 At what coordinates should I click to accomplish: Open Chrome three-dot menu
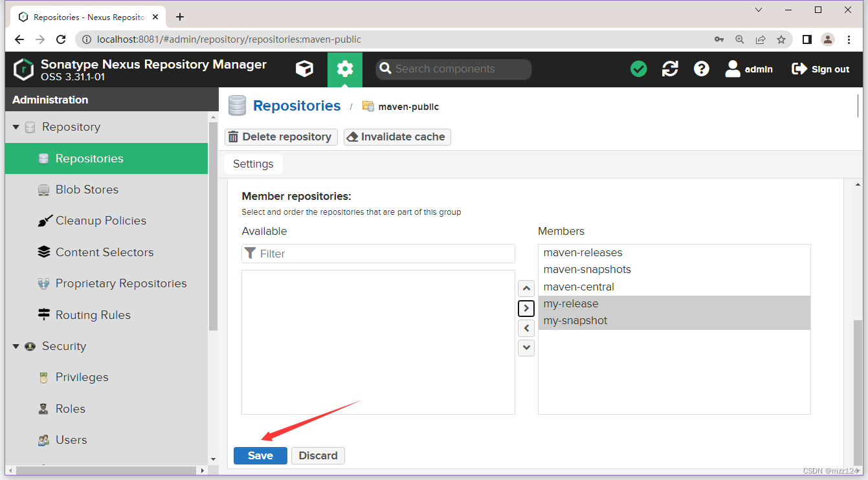point(849,39)
